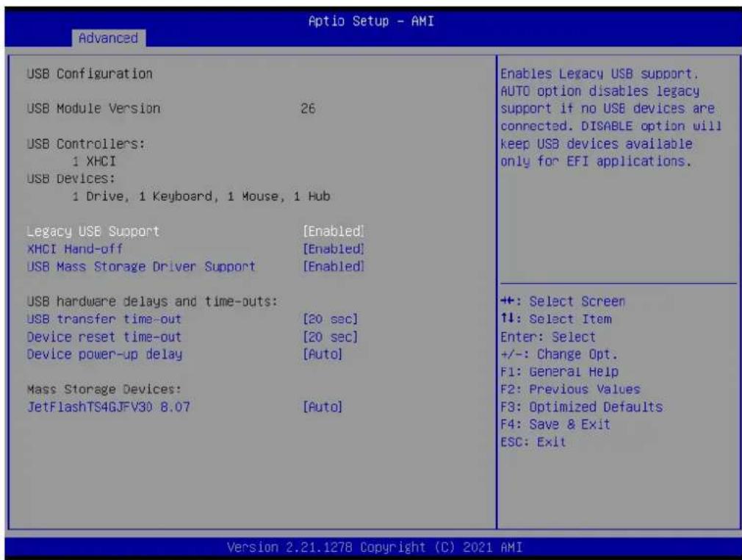Viewport: 742px width, 560px height.
Task: Select the JetFlashTS4GJFV30 8.07 device entry
Action: pos(109,407)
